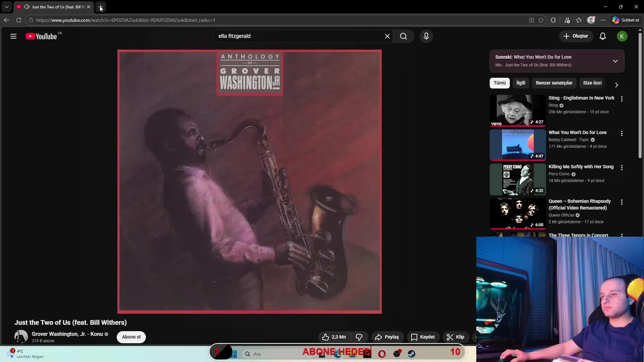The height and width of the screenshot is (362, 644).
Task: Open browser settings and more menu
Action: [603, 20]
